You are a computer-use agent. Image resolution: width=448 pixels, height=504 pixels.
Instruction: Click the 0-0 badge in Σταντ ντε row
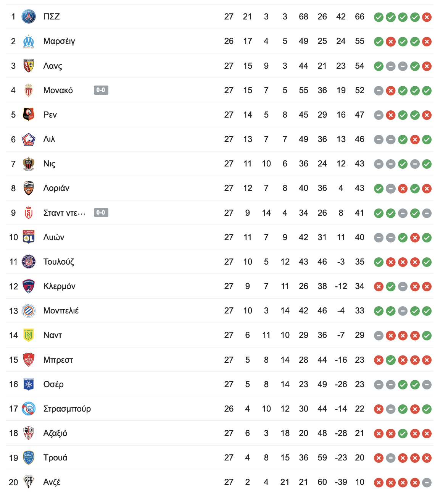tap(101, 213)
